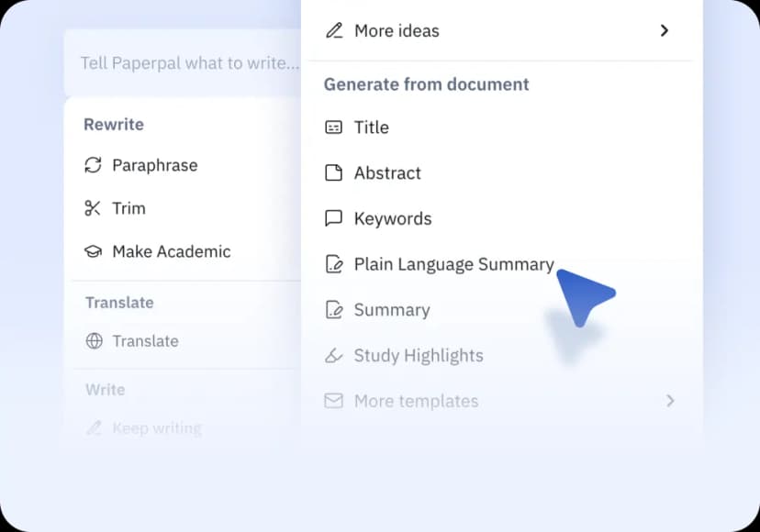
Task: Click the Translate globe icon
Action: [x=94, y=341]
